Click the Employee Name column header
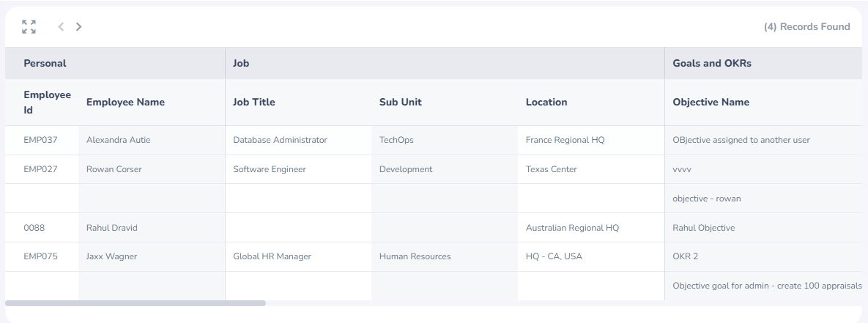 pos(125,103)
